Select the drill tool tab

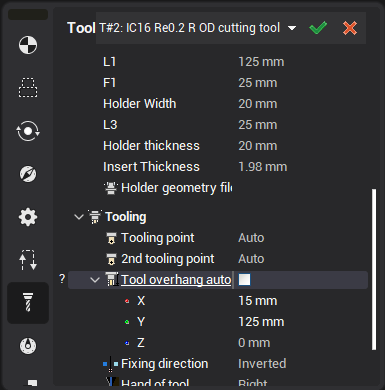coord(28,303)
